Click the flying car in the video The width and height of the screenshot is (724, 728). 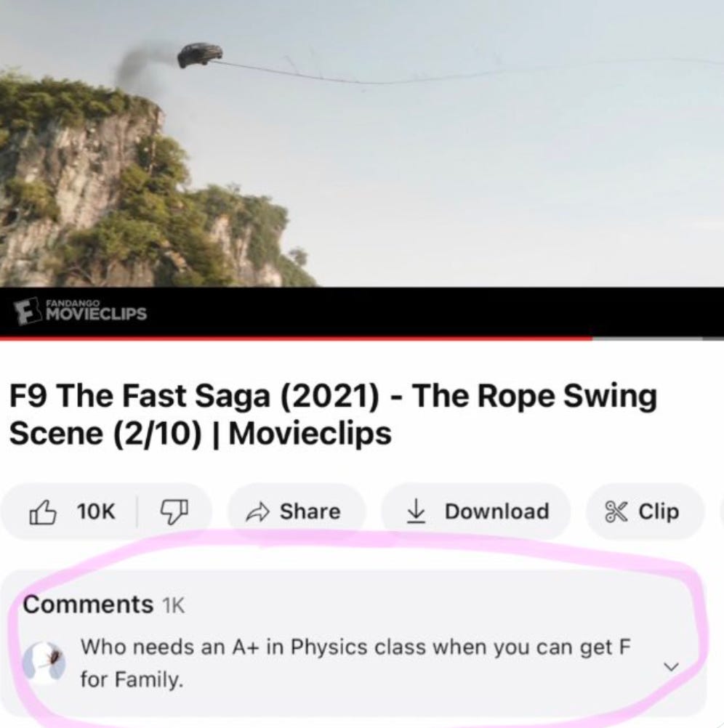(x=200, y=54)
